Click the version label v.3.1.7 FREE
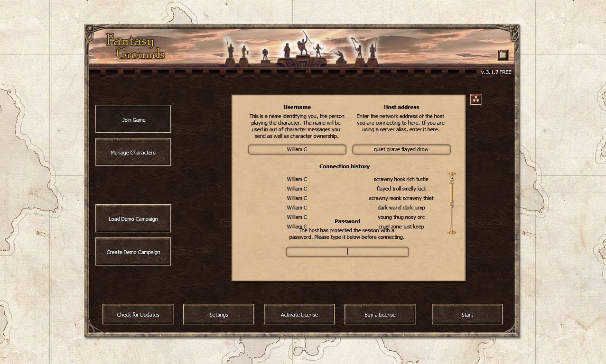The image size is (606, 364). click(496, 72)
